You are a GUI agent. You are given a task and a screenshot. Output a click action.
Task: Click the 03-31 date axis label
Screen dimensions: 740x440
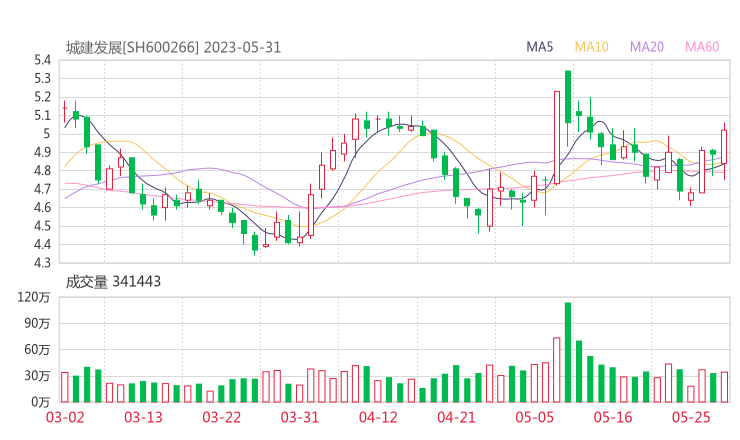(300, 417)
